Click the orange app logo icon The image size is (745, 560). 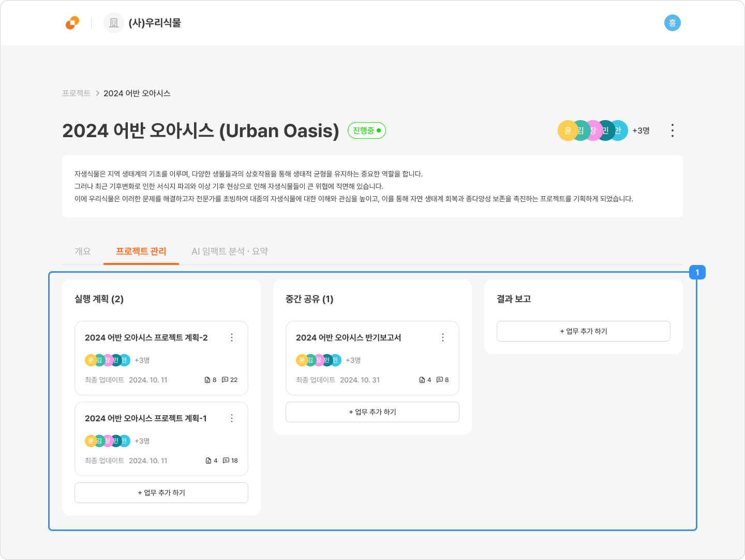(72, 23)
